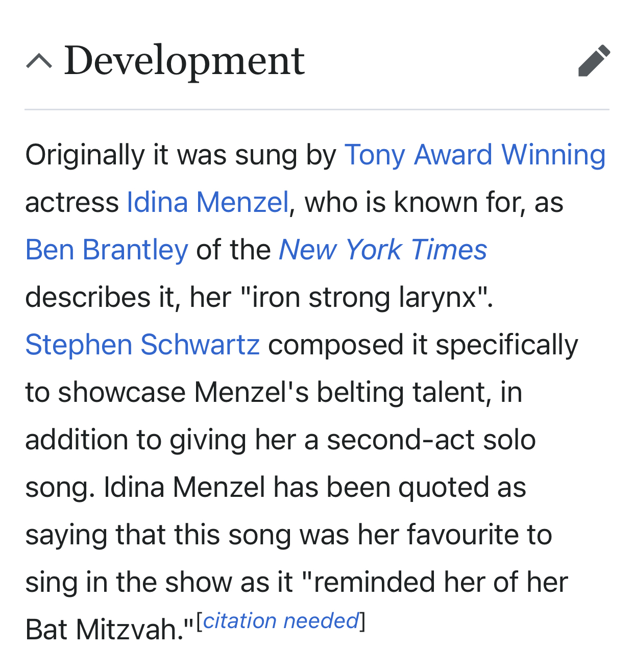Open the Tony Award Winning link
Image resolution: width=634 pixels, height=672 pixels.
475,155
